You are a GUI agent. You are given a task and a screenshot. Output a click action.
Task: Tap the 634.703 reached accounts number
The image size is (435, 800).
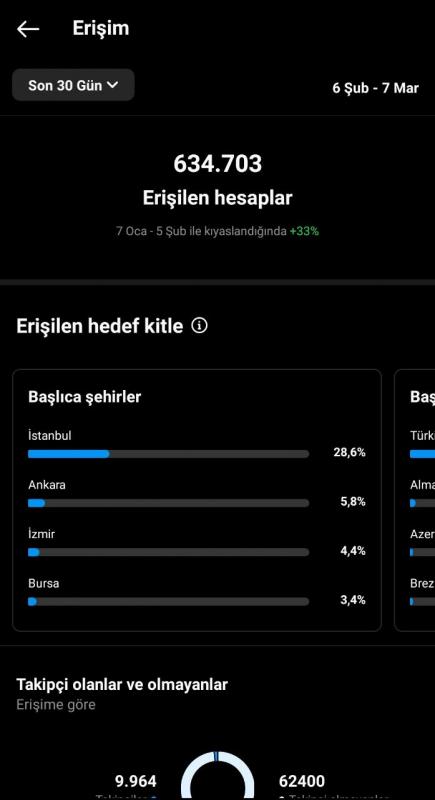coord(218,164)
